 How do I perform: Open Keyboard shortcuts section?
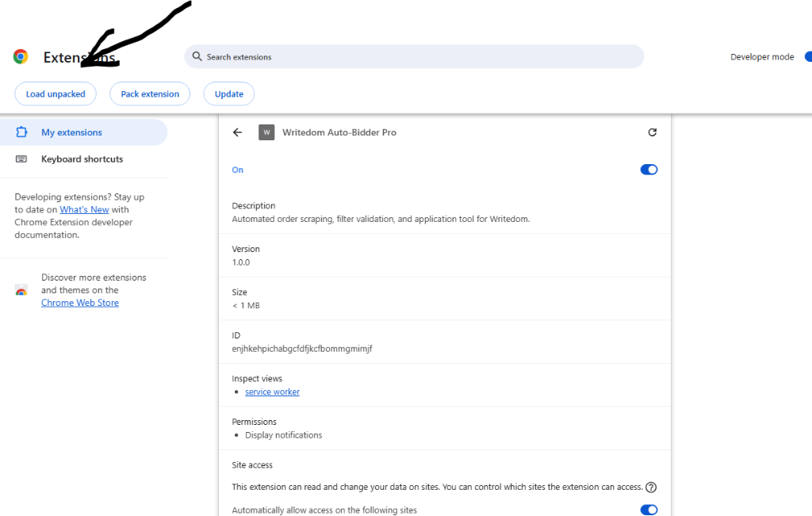(x=83, y=159)
